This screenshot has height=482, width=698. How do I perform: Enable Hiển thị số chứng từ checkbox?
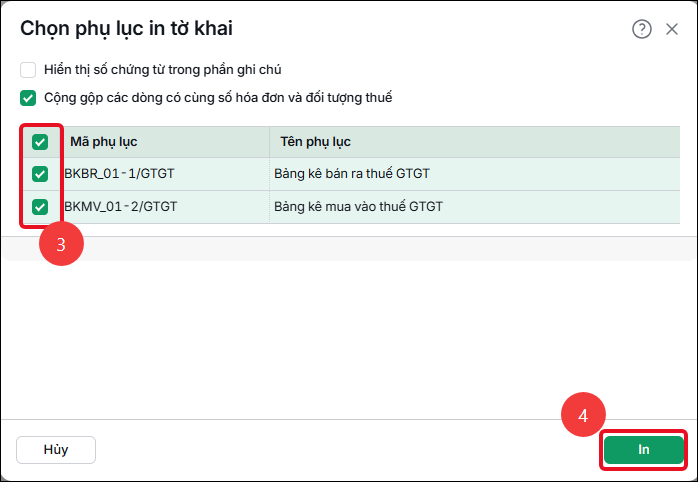pyautogui.click(x=28, y=70)
